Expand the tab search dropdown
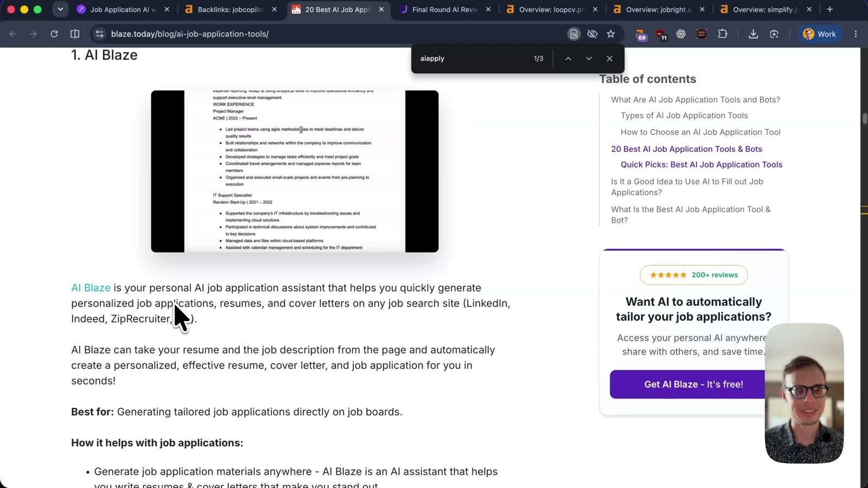The width and height of the screenshot is (868, 488). (60, 9)
